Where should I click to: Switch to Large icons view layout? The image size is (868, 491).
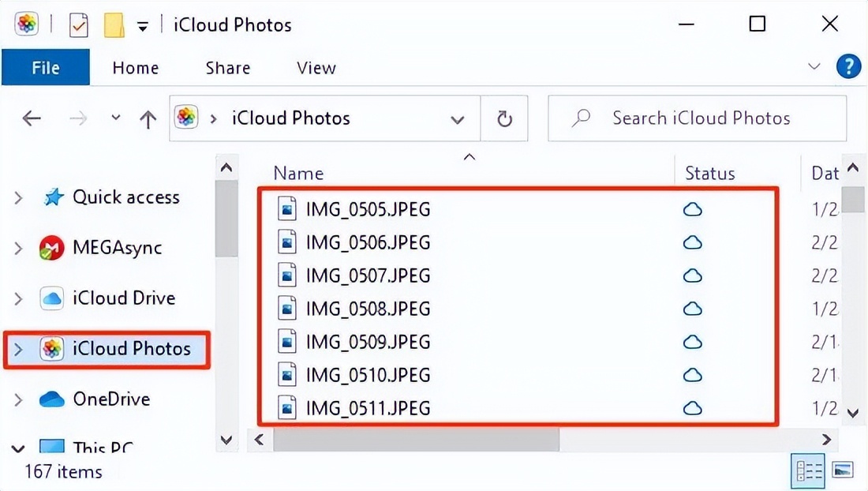842,470
